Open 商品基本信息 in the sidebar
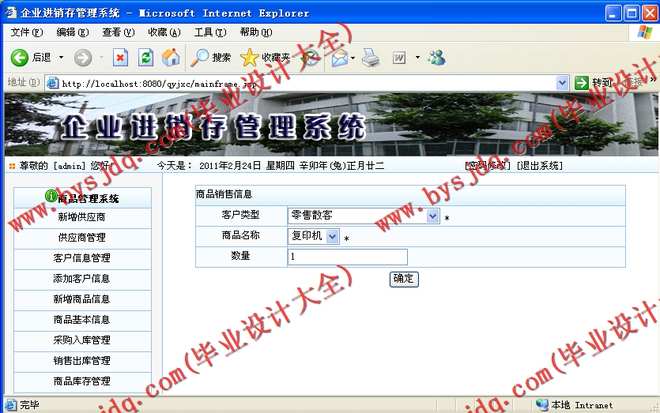 pyautogui.click(x=81, y=320)
